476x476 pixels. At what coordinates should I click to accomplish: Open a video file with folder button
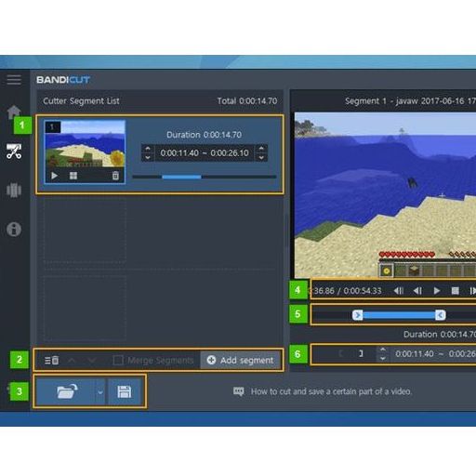(66, 391)
